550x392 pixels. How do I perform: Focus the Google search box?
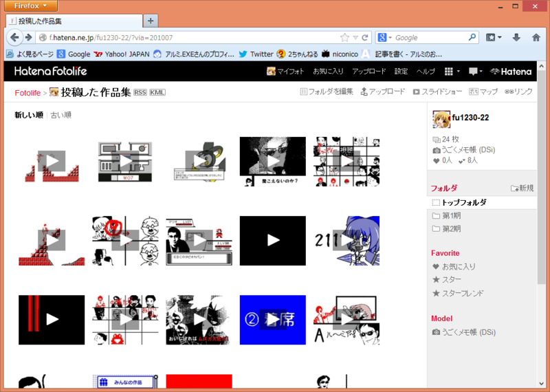pyautogui.click(x=430, y=38)
